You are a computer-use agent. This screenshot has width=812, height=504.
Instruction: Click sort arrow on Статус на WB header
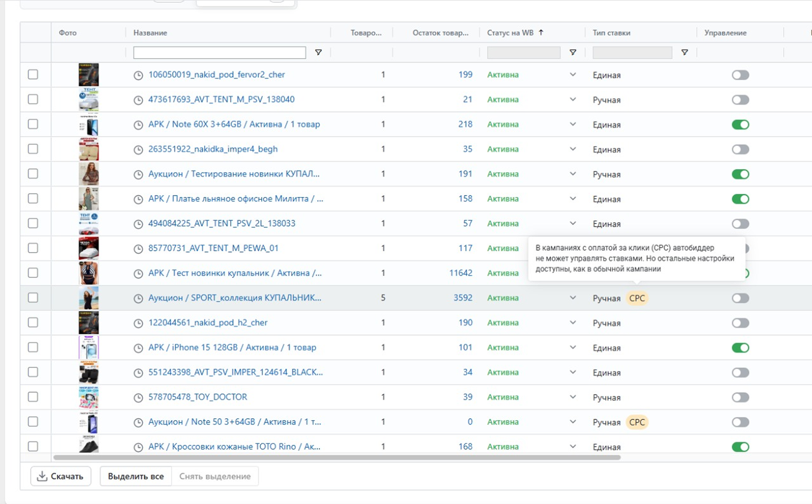point(541,32)
